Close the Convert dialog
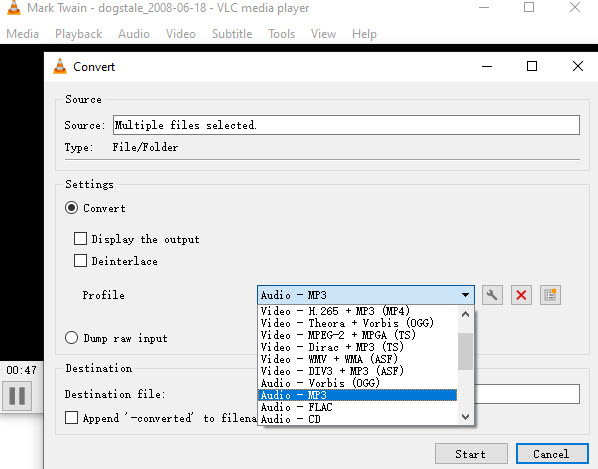 point(578,66)
